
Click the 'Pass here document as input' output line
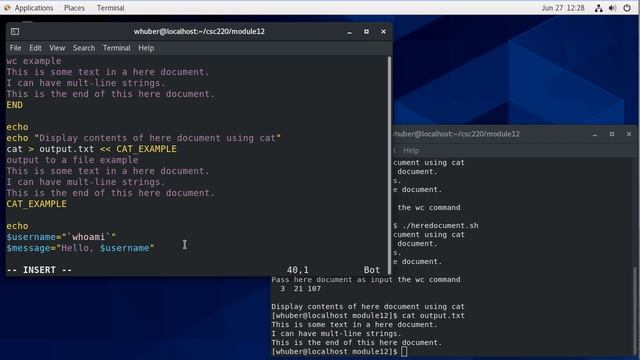pos(366,280)
